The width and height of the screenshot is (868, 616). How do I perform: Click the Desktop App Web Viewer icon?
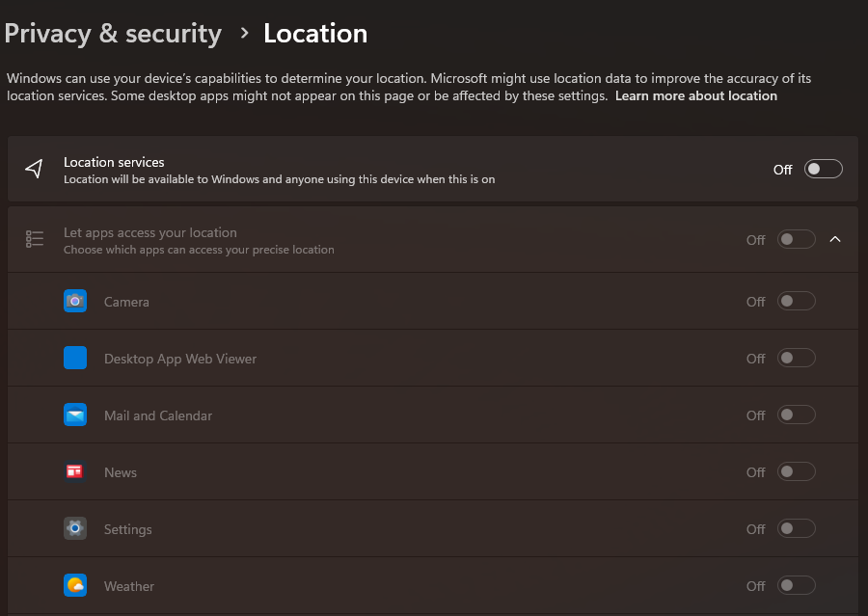(x=75, y=358)
